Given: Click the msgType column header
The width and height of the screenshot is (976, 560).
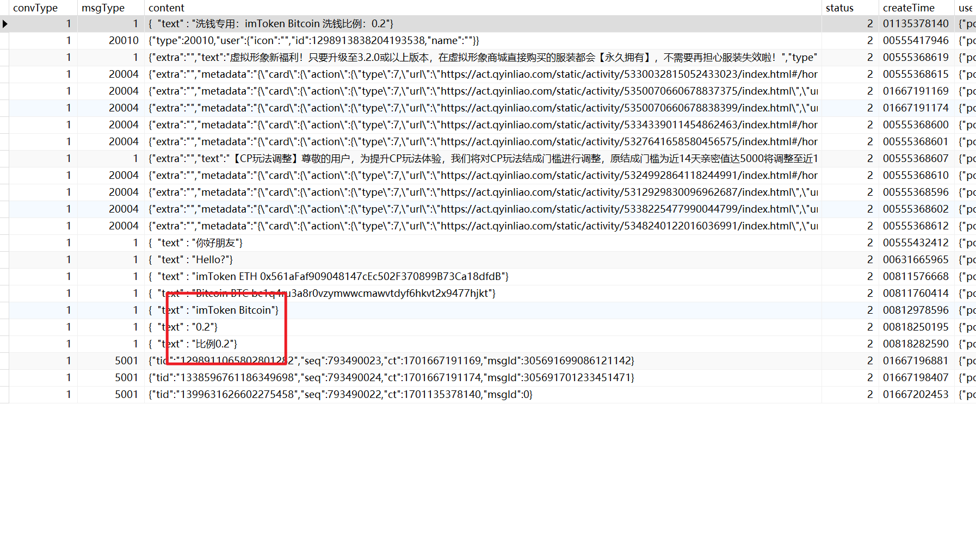Looking at the screenshot, I should 110,8.
